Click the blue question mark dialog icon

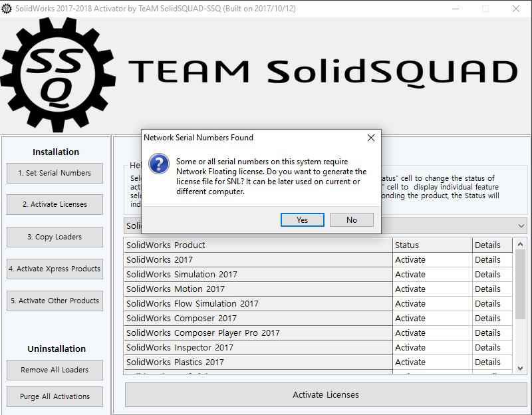pyautogui.click(x=158, y=163)
